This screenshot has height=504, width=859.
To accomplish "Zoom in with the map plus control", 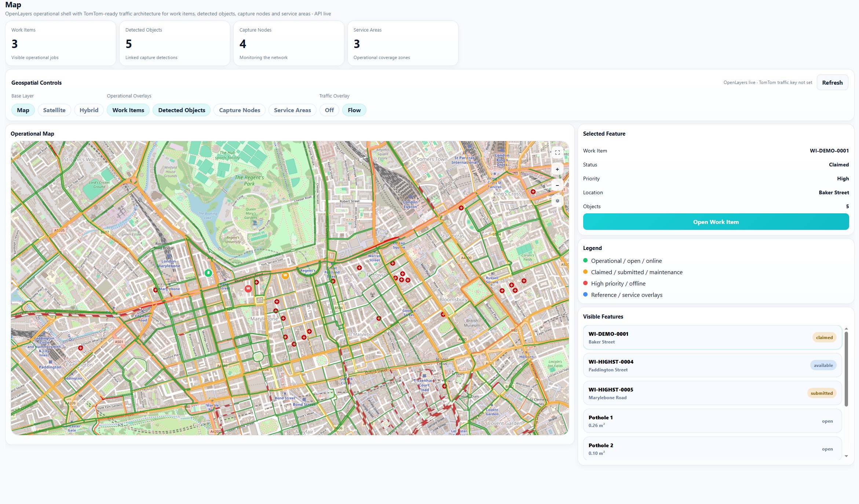I will (557, 169).
